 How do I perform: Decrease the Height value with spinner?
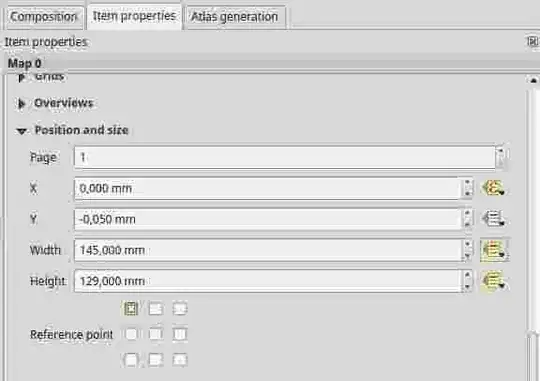click(x=467, y=287)
